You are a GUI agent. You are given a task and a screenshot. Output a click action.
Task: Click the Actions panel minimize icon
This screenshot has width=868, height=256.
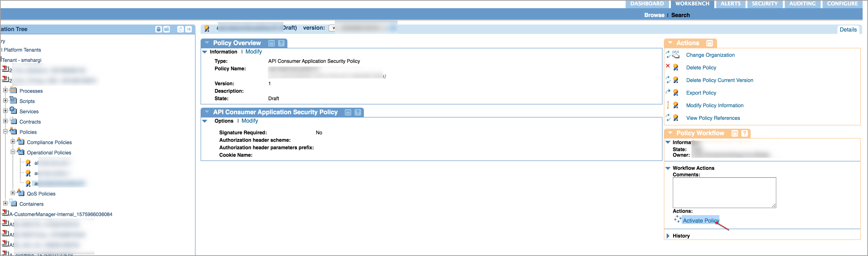[709, 43]
